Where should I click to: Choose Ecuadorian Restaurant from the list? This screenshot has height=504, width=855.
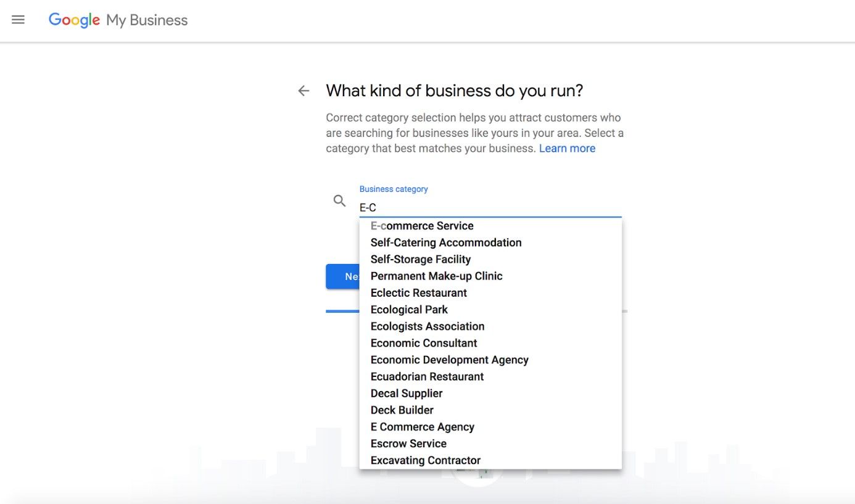coord(426,376)
